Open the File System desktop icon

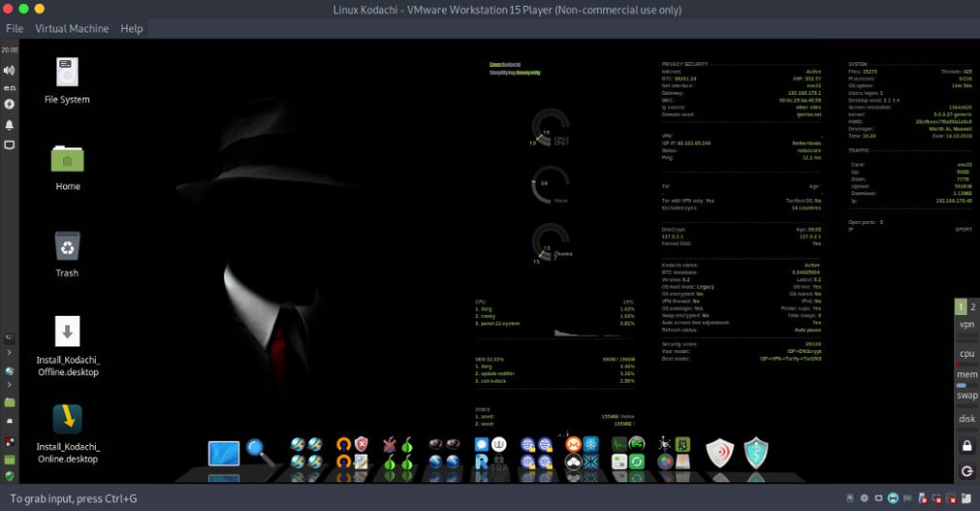[x=67, y=74]
